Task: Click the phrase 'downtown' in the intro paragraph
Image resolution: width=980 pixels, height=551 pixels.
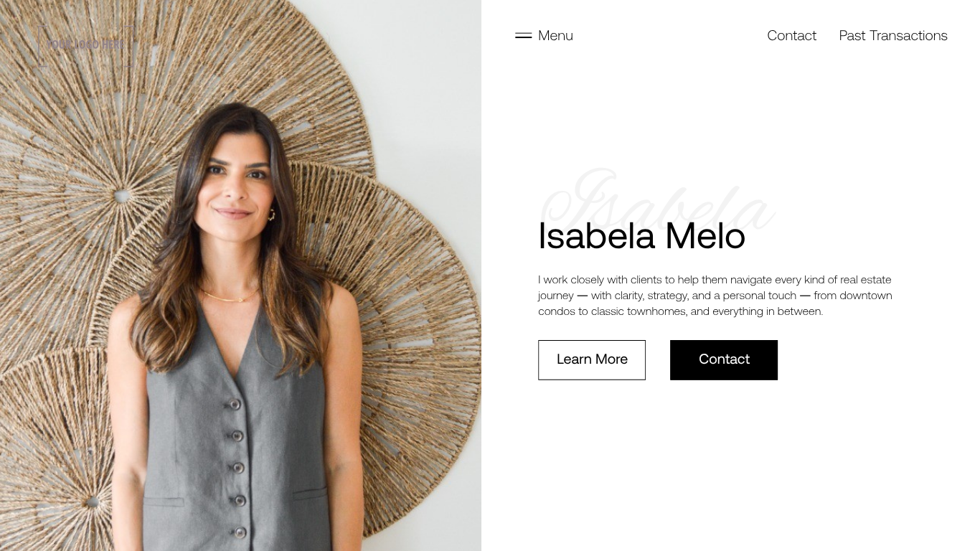Action: point(866,296)
